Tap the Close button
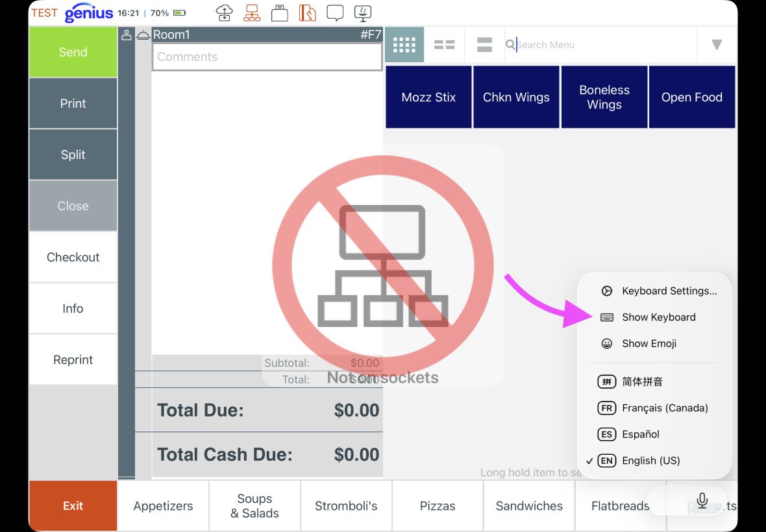Image resolution: width=766 pixels, height=532 pixels. (x=73, y=206)
